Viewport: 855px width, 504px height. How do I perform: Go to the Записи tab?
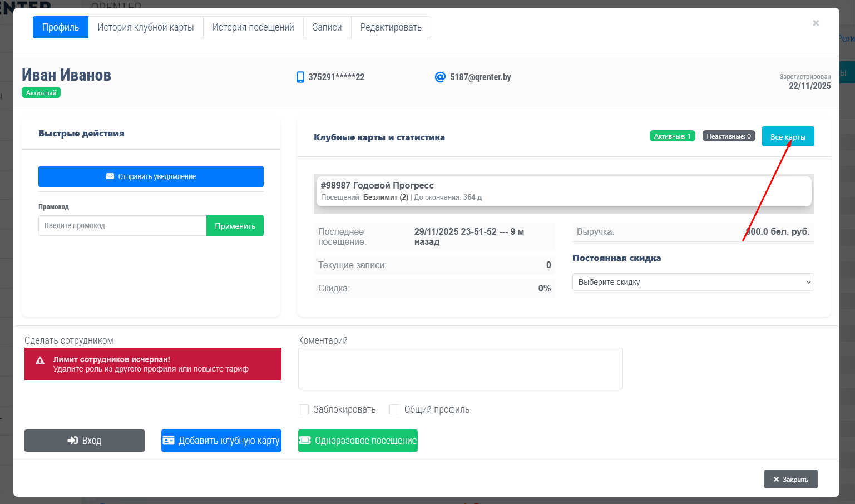pos(327,27)
